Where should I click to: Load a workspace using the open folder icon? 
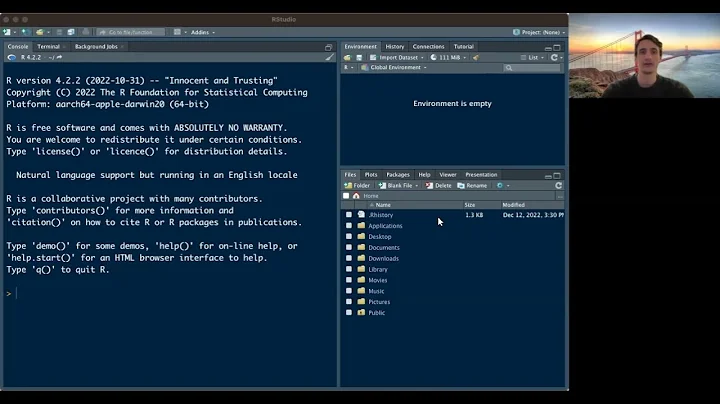coord(347,57)
